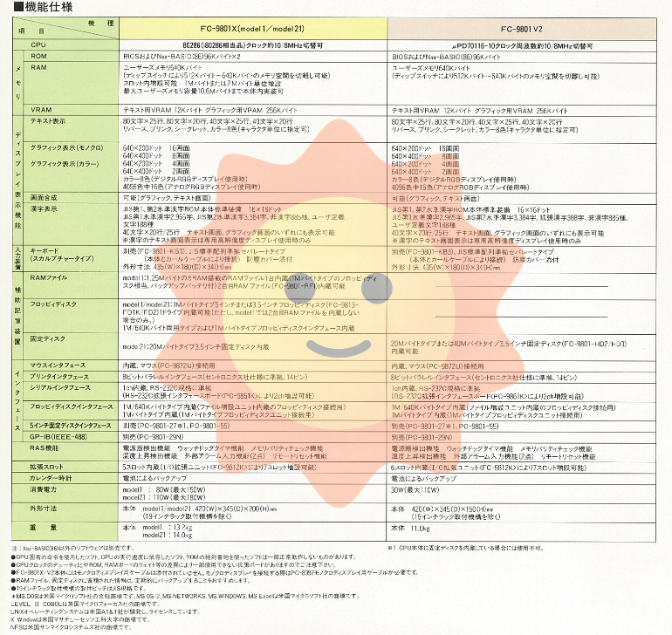Click the 固定ディスク row label
This screenshot has height=635, width=672.
(x=47, y=337)
